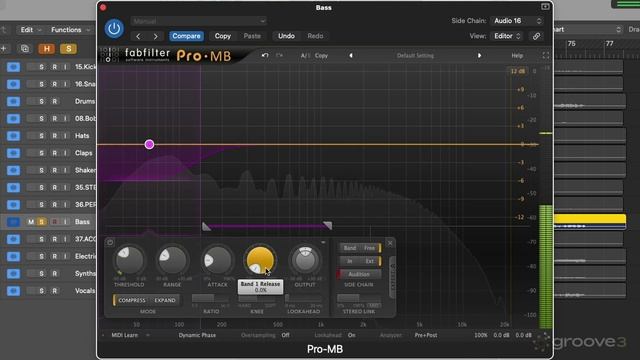This screenshot has height=360, width=640.
Task: Select previous FabFilter preset arrow
Action: 351,56
